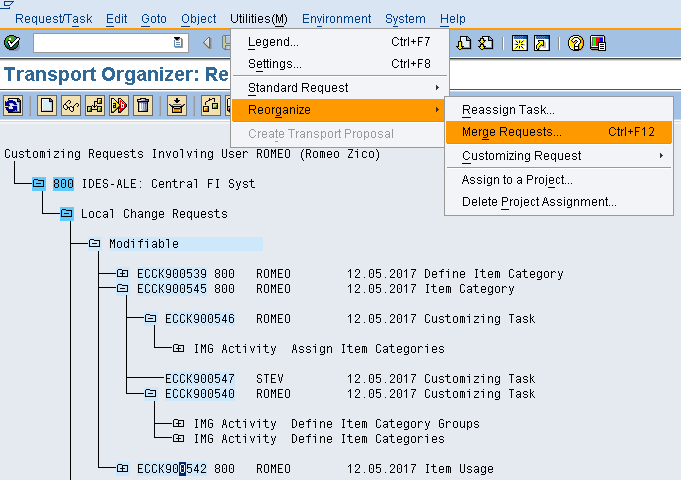Open the command field history dropdown

179,43
